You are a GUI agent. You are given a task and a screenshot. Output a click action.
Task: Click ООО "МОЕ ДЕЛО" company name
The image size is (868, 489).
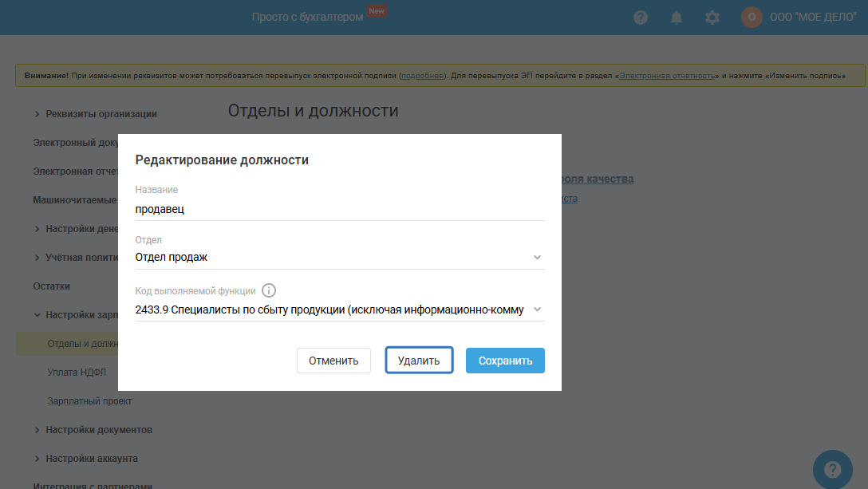813,18
